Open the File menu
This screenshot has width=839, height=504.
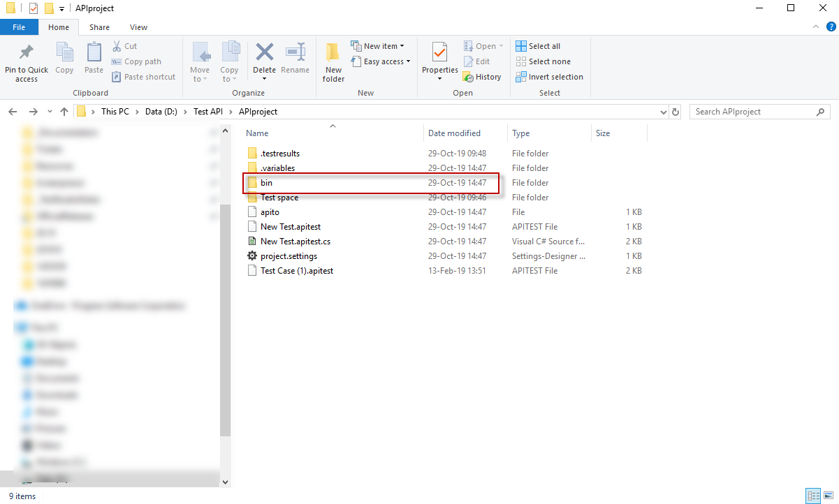point(19,27)
